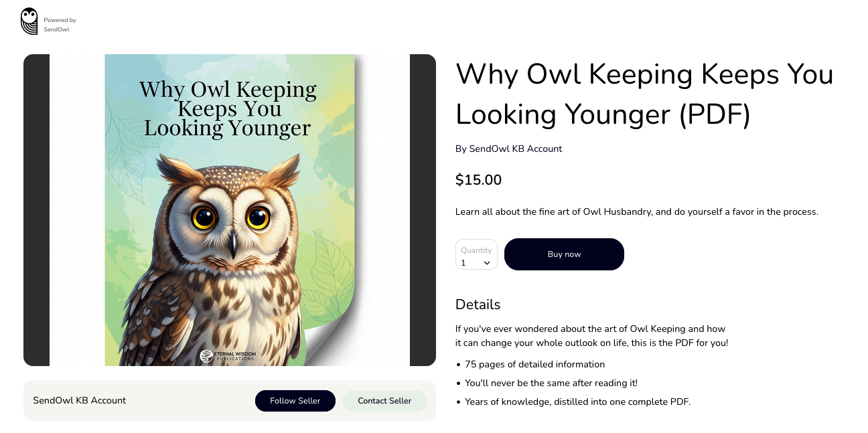This screenshot has width=868, height=433.
Task: Click the product title heading
Action: pos(644,94)
